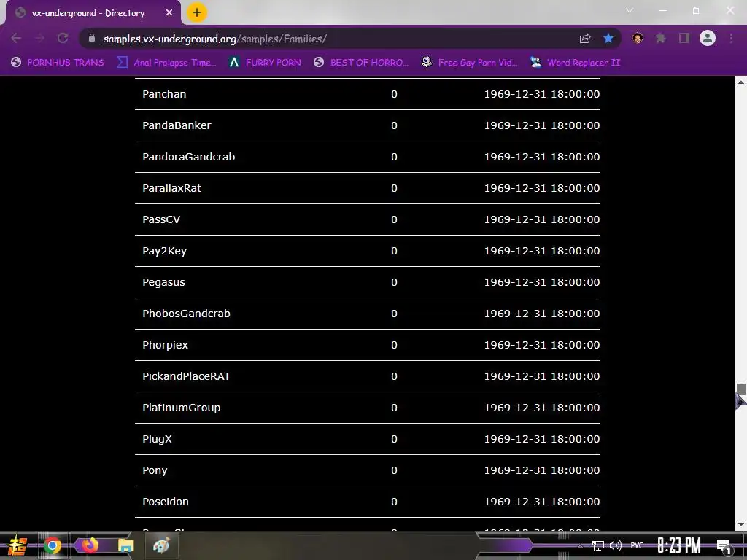747x560 pixels.
Task: Expand hidden tray icons arrow
Action: pyautogui.click(x=580, y=545)
